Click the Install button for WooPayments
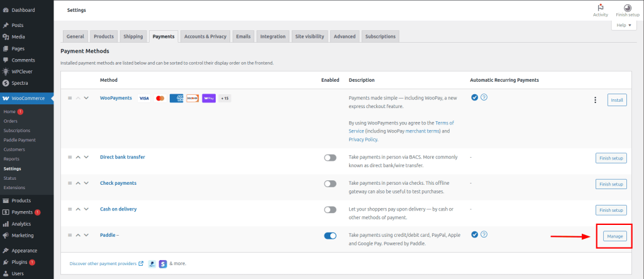This screenshot has width=644, height=279. click(617, 100)
